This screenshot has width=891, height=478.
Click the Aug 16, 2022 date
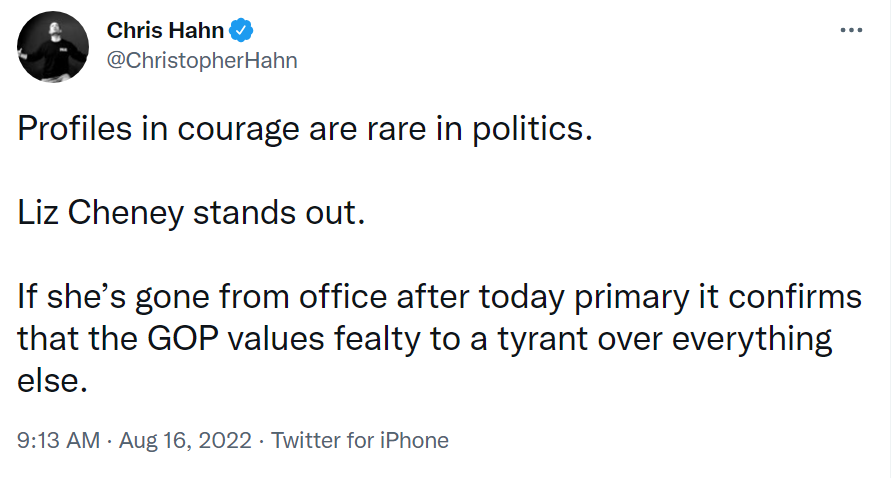pos(183,440)
